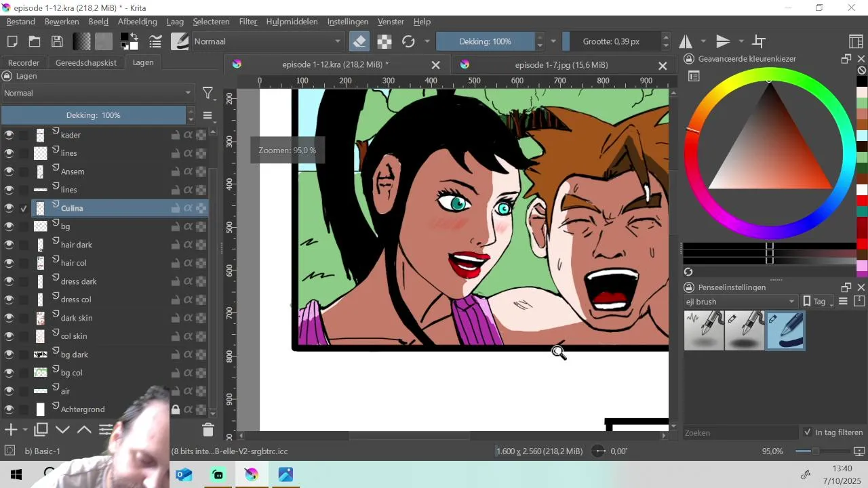Toggle horizontal mirror tool
The height and width of the screenshot is (488, 868).
click(x=686, y=41)
